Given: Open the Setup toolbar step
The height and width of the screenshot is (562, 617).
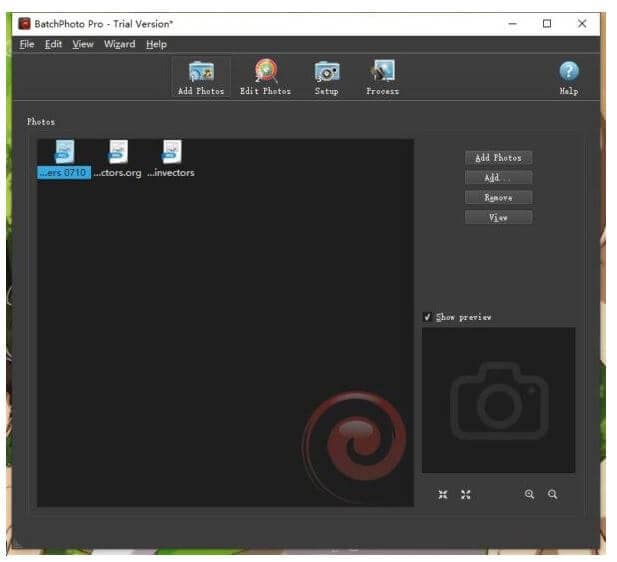Looking at the screenshot, I should point(328,78).
